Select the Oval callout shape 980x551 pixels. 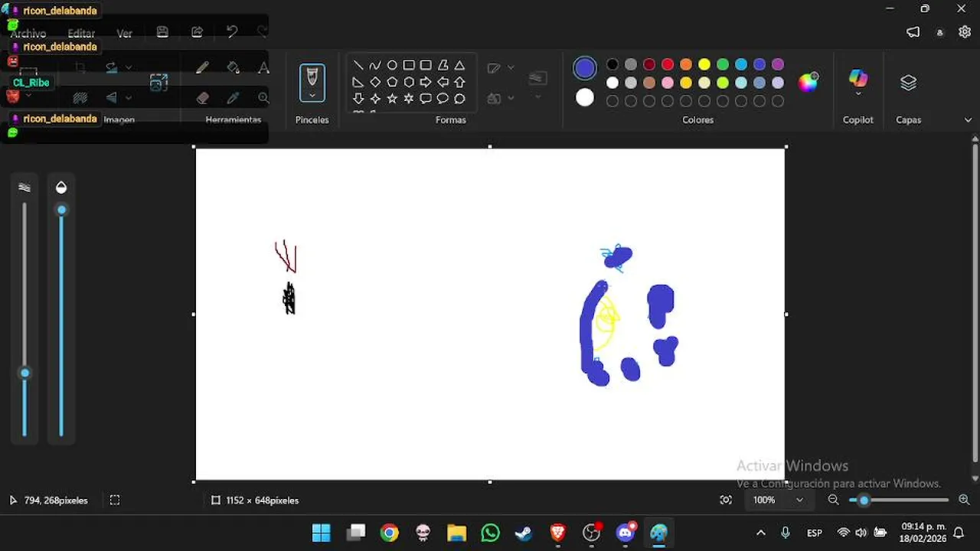443,99
